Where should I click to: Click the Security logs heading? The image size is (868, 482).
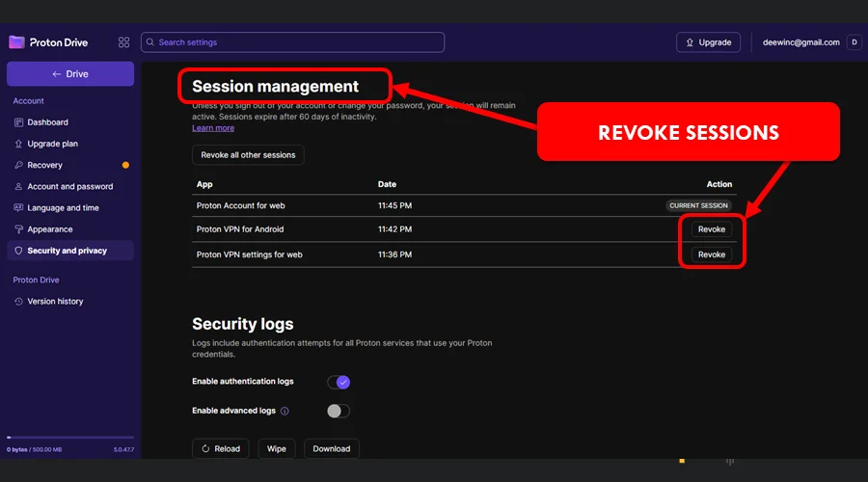click(242, 324)
